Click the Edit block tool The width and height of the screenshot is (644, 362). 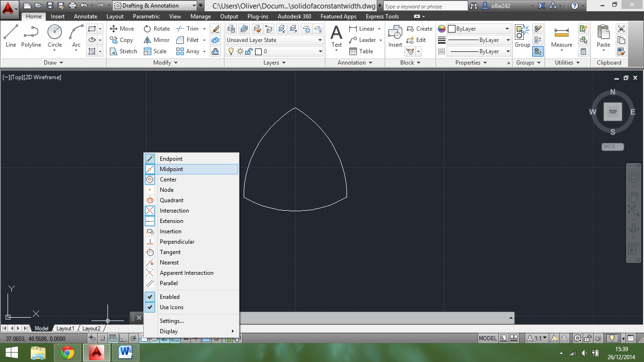click(416, 40)
